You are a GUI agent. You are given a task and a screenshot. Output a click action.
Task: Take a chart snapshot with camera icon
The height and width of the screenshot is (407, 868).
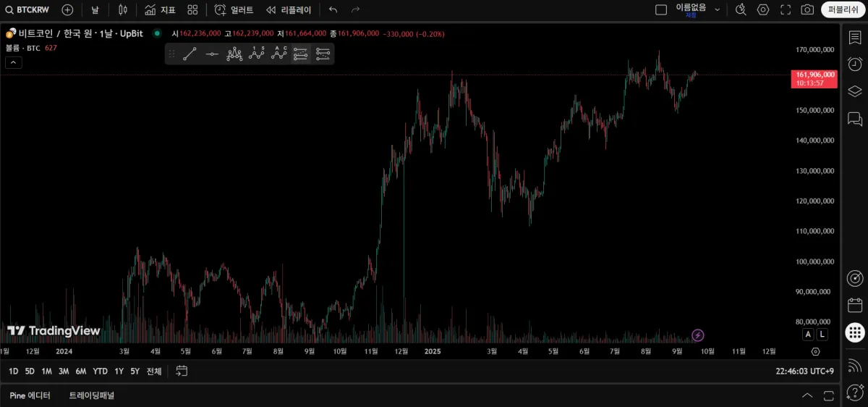pos(807,10)
